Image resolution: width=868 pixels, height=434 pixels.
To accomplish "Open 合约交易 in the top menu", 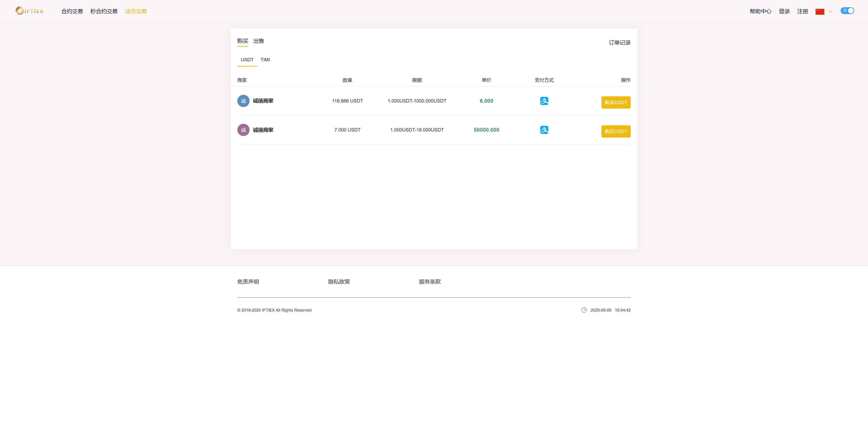I will tap(72, 12).
